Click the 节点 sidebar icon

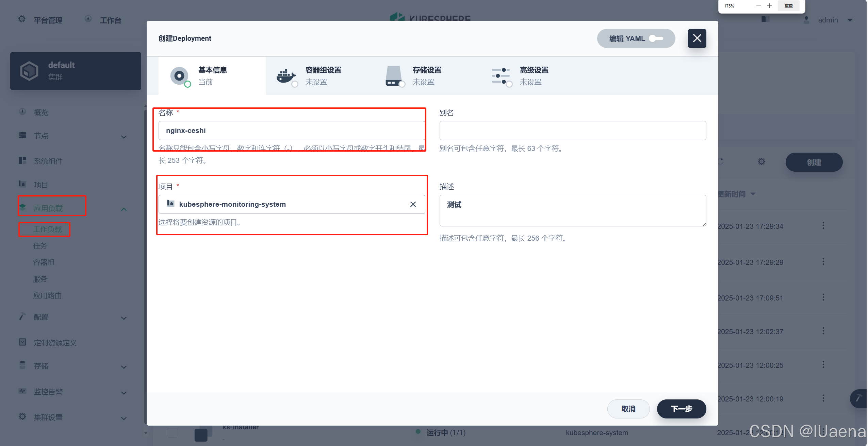[22, 135]
